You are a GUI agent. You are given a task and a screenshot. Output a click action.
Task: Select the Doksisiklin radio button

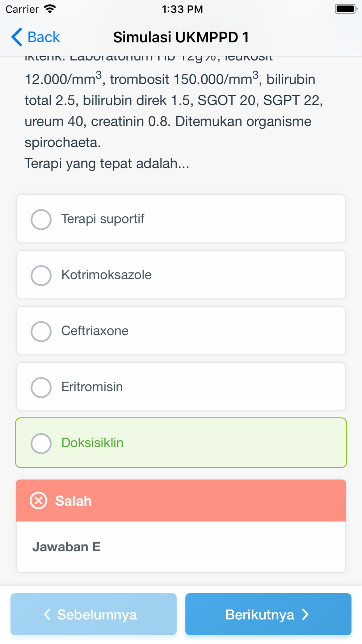41,443
